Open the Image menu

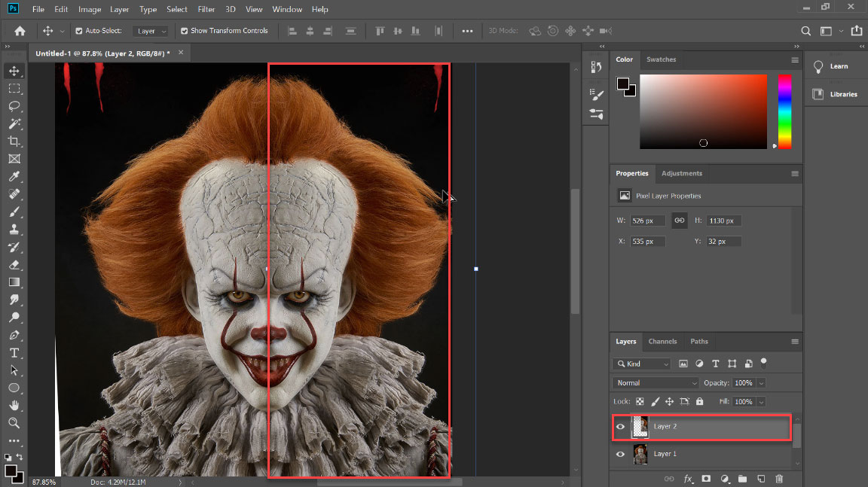90,9
